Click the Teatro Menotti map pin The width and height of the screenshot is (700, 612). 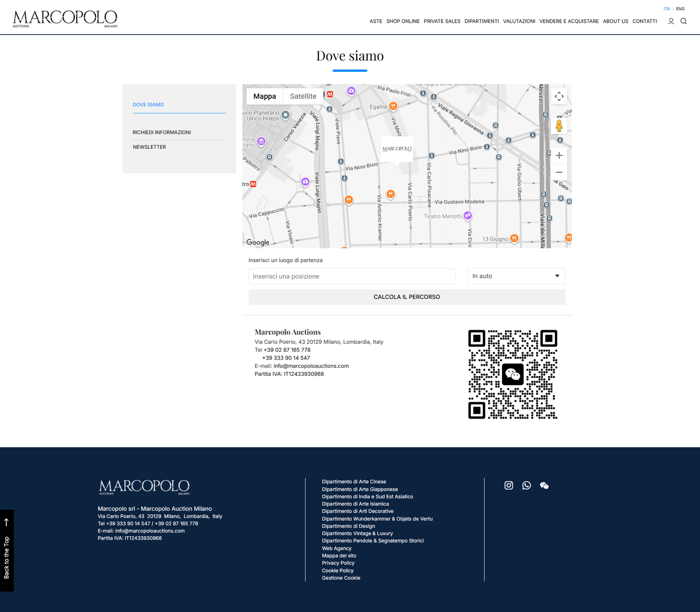click(x=468, y=215)
